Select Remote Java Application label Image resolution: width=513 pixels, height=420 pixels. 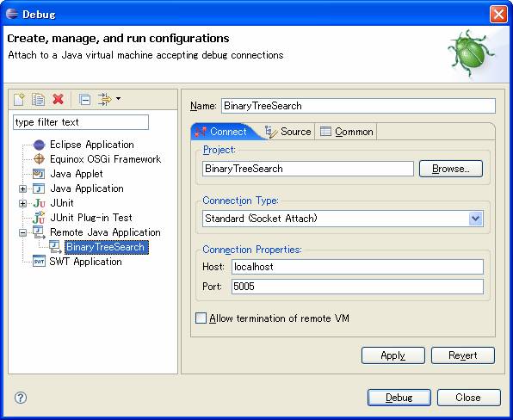[105, 232]
